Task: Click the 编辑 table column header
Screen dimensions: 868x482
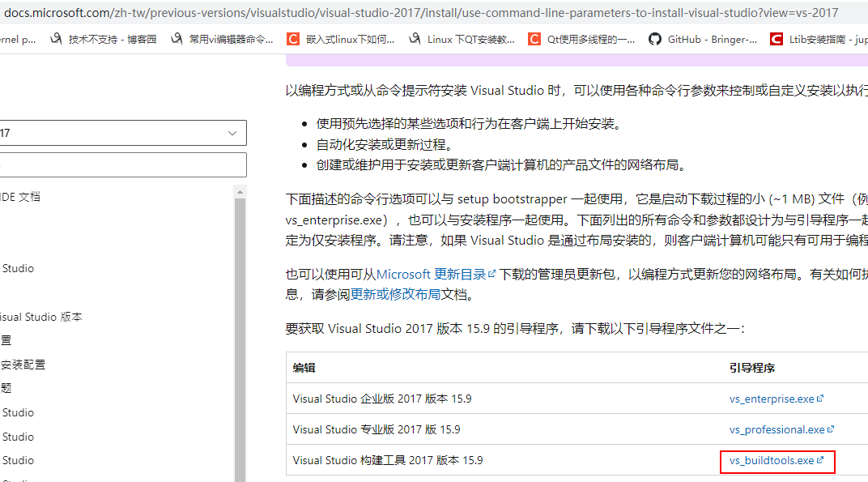Action: point(304,368)
